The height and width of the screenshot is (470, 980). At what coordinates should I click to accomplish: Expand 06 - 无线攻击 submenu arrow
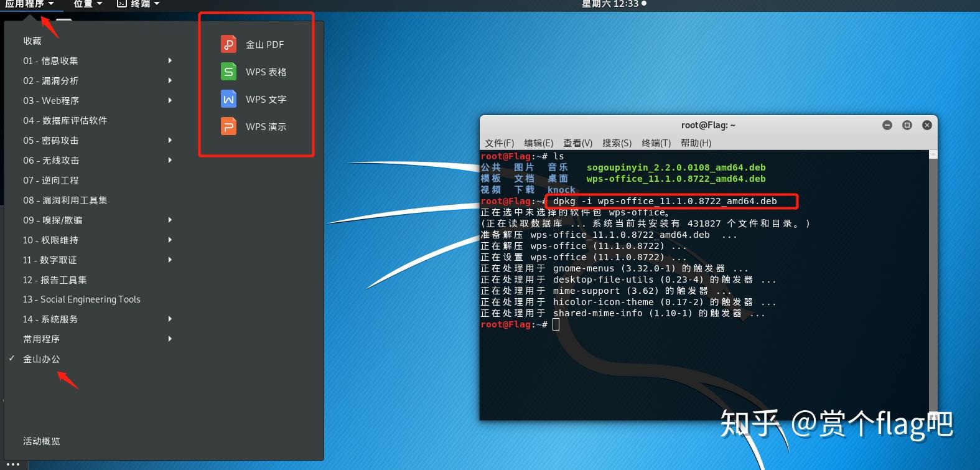tap(170, 160)
